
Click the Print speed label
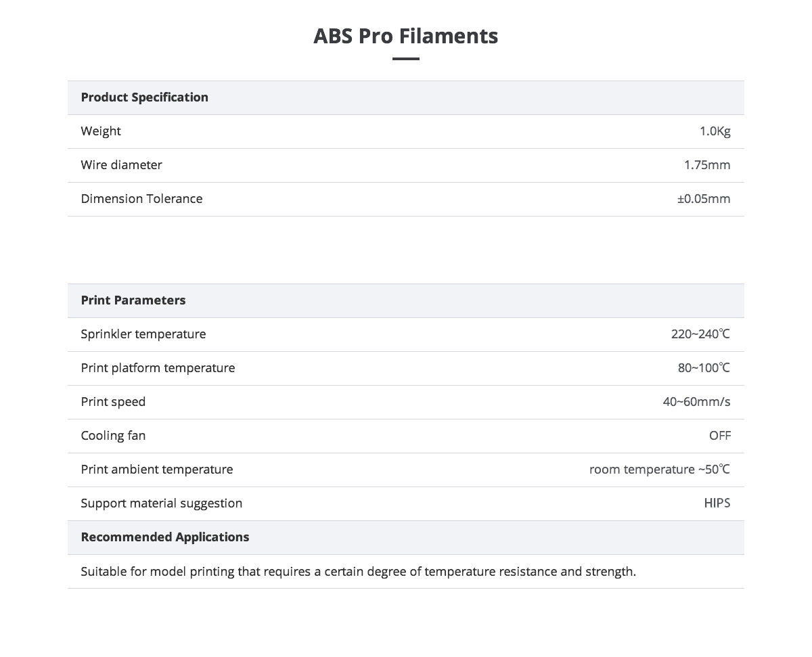(113, 402)
